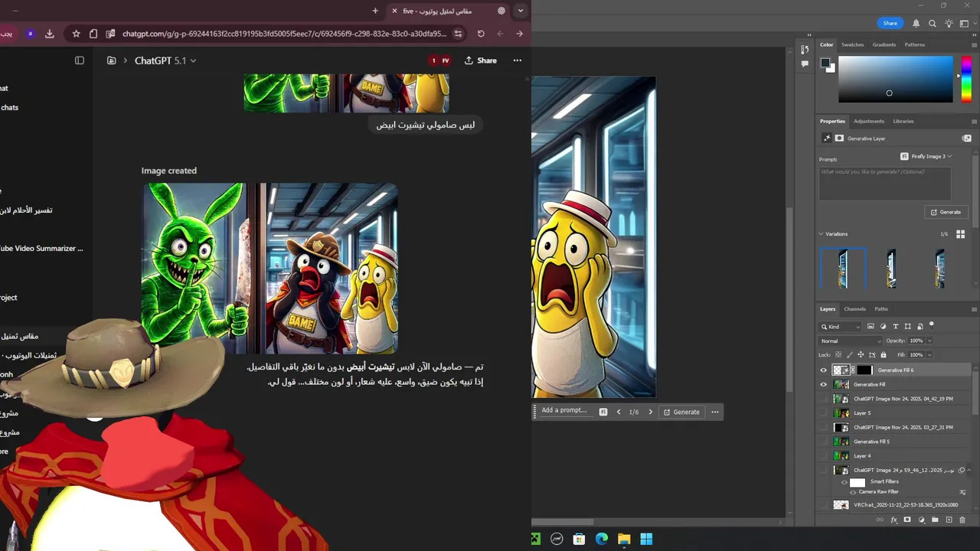980x551 pixels.
Task: Show the Layer 5 layer
Action: (824, 413)
